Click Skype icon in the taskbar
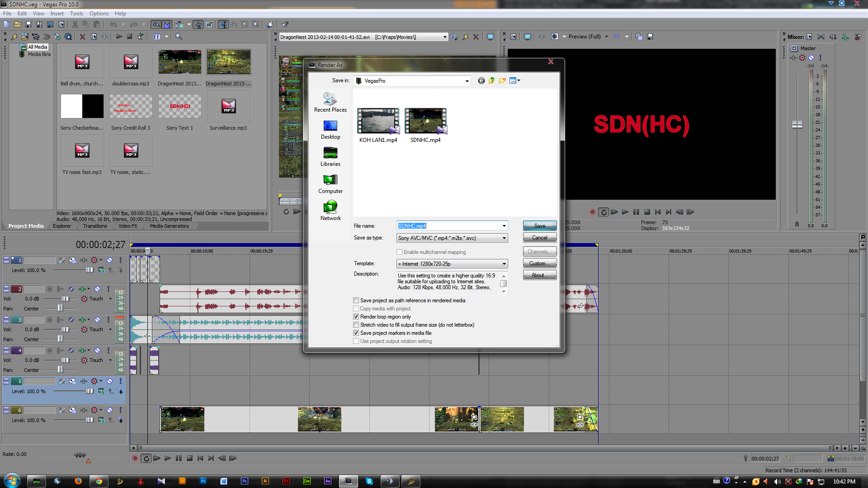Image resolution: width=868 pixels, height=488 pixels. (x=369, y=481)
